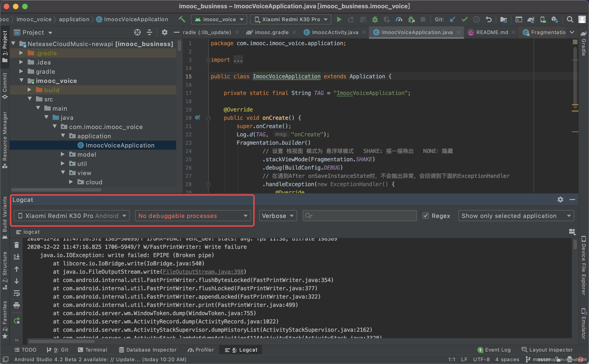Click inside the Logcat search field
Viewport: 589px width, 364px height.
(359, 216)
